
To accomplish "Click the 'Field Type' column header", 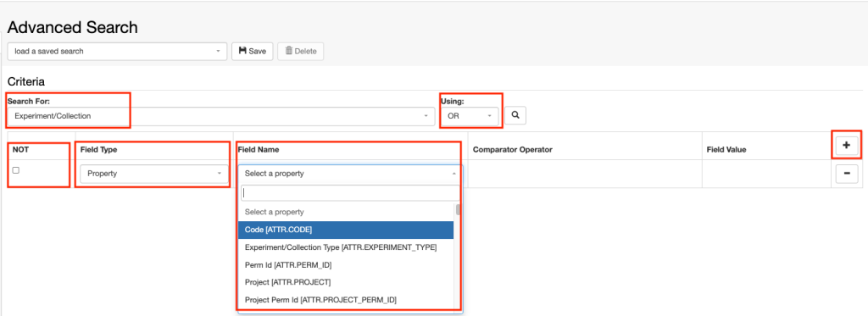I will tap(98, 149).
